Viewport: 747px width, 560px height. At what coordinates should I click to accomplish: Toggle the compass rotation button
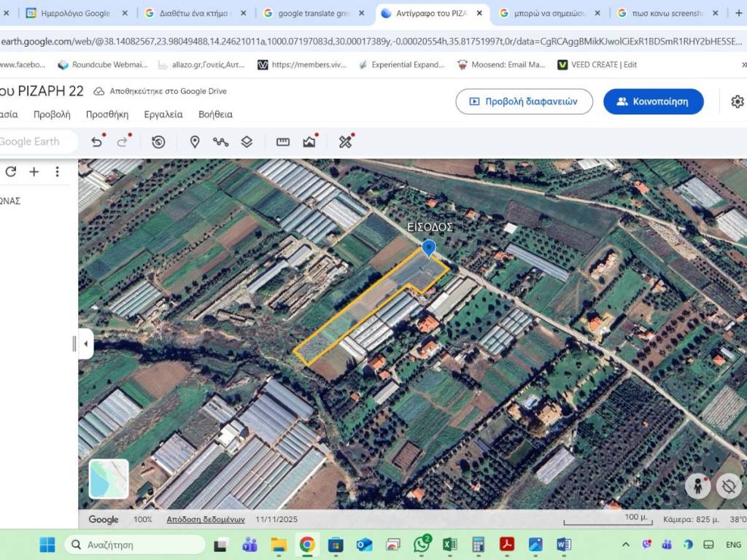(x=728, y=486)
